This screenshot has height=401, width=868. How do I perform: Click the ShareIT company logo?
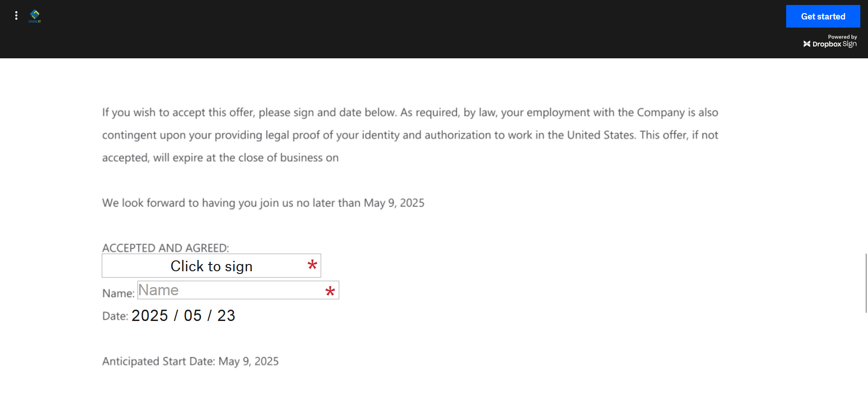click(35, 16)
